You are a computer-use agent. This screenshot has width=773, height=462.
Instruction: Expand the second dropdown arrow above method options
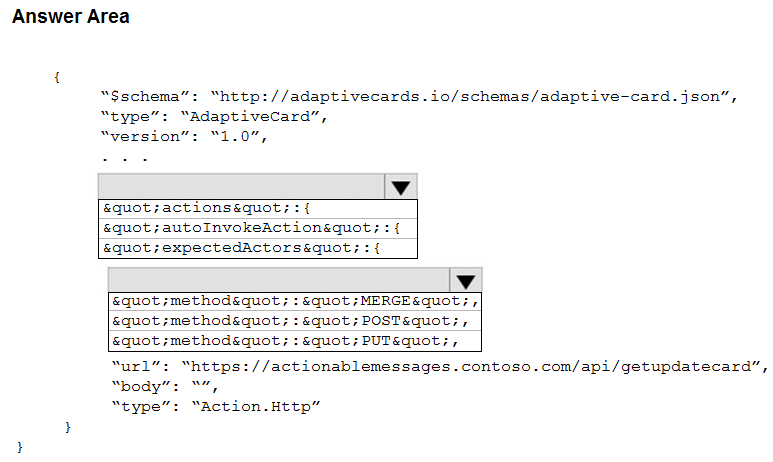pyautogui.click(x=465, y=281)
